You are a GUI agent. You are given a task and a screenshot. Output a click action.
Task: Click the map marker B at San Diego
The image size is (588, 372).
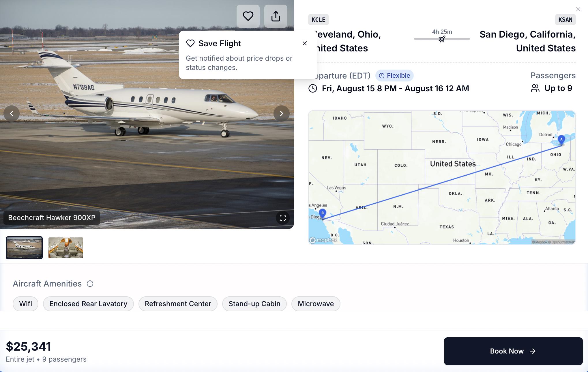click(322, 213)
